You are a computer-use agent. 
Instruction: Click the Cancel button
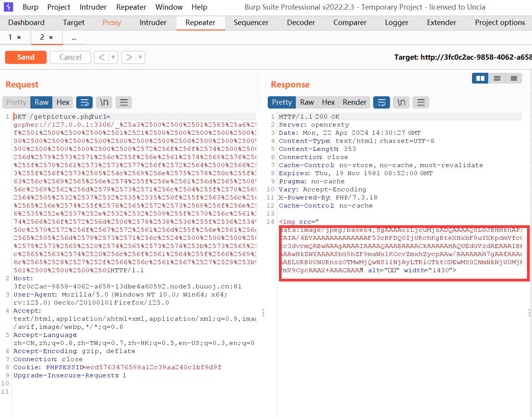click(70, 57)
